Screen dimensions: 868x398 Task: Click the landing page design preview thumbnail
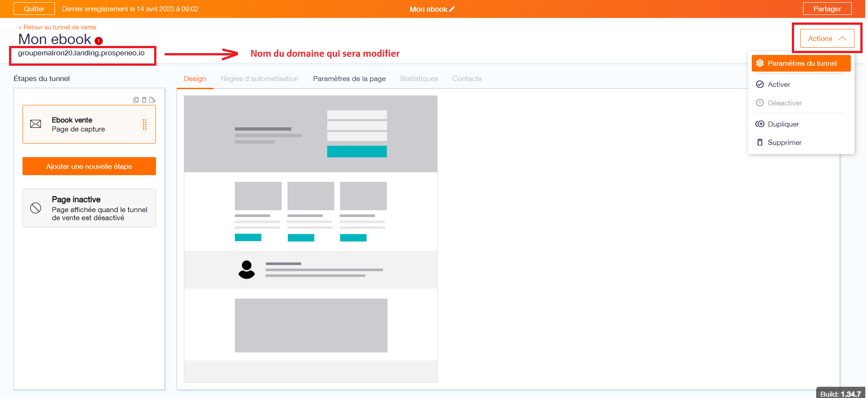pyautogui.click(x=311, y=239)
